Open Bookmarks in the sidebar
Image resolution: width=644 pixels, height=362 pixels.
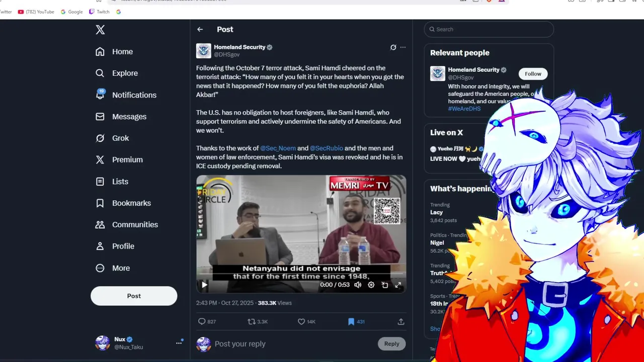pyautogui.click(x=123, y=203)
